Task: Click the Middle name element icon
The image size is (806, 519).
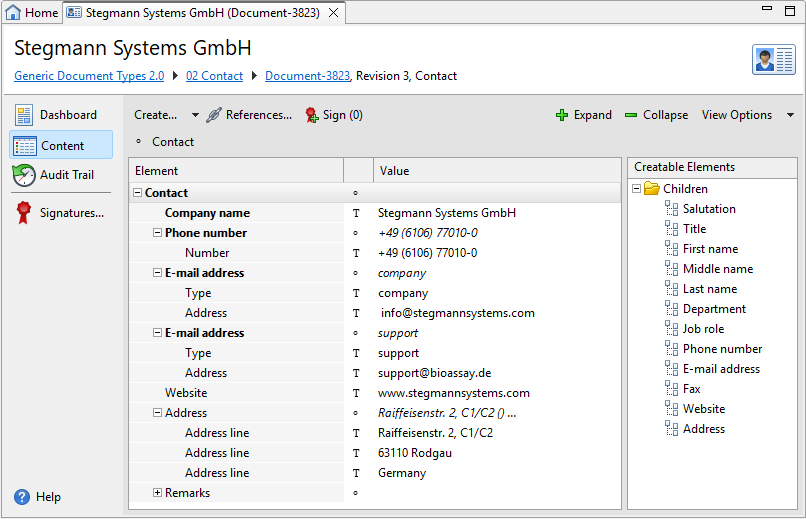Action: 671,269
